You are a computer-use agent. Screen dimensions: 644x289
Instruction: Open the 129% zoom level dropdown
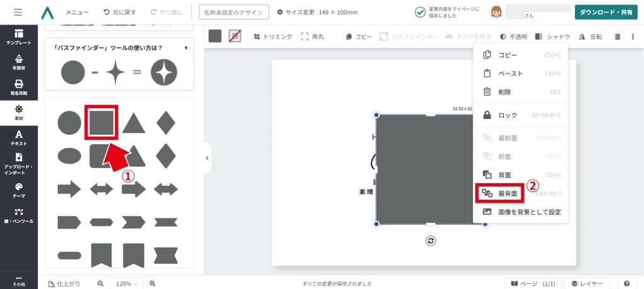tap(126, 284)
